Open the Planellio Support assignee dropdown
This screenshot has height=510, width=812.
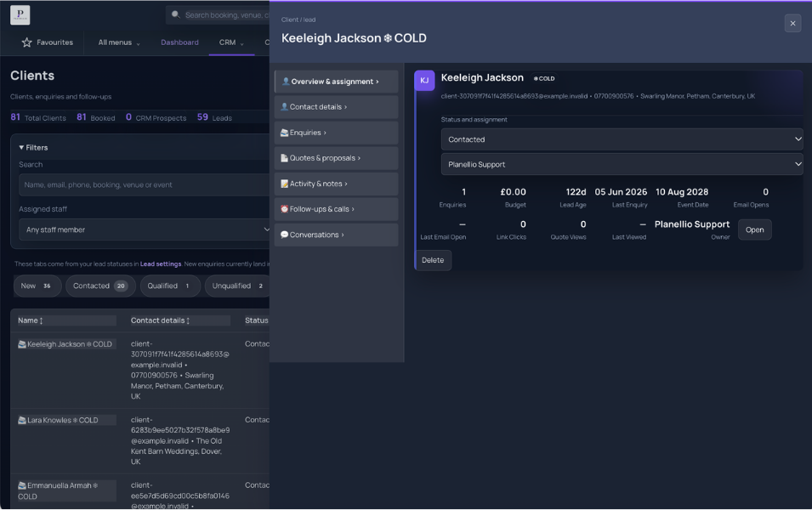[622, 164]
